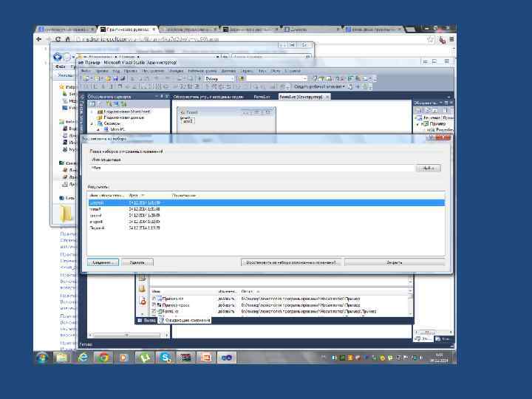Click the bookmark star in Chrome

(431, 40)
